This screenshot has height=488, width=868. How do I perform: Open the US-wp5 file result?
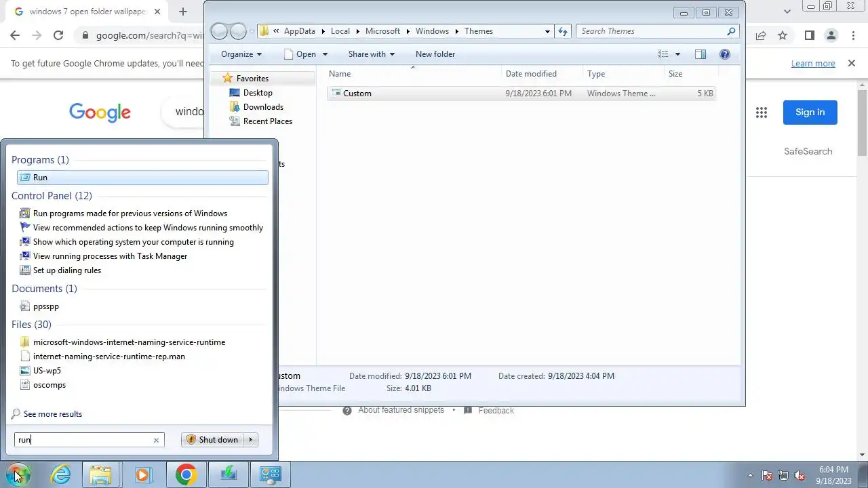pos(47,371)
